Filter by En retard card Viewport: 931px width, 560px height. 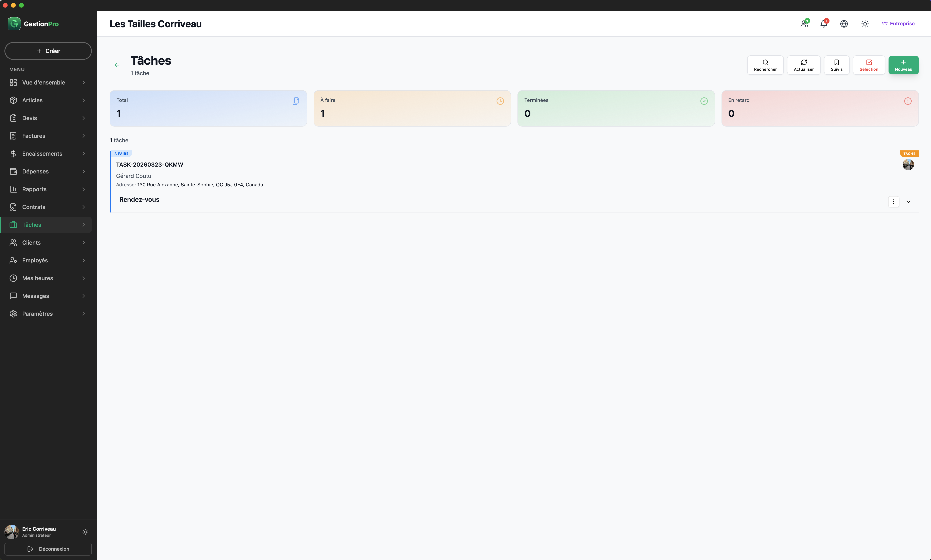coord(820,108)
